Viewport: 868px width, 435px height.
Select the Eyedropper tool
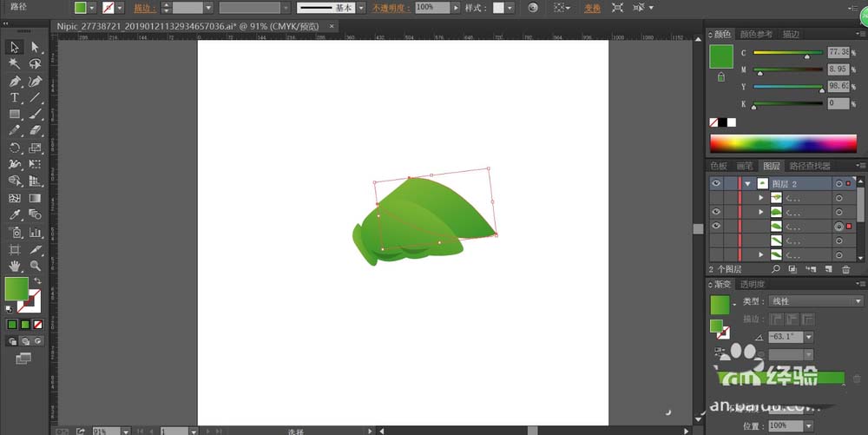click(x=15, y=214)
